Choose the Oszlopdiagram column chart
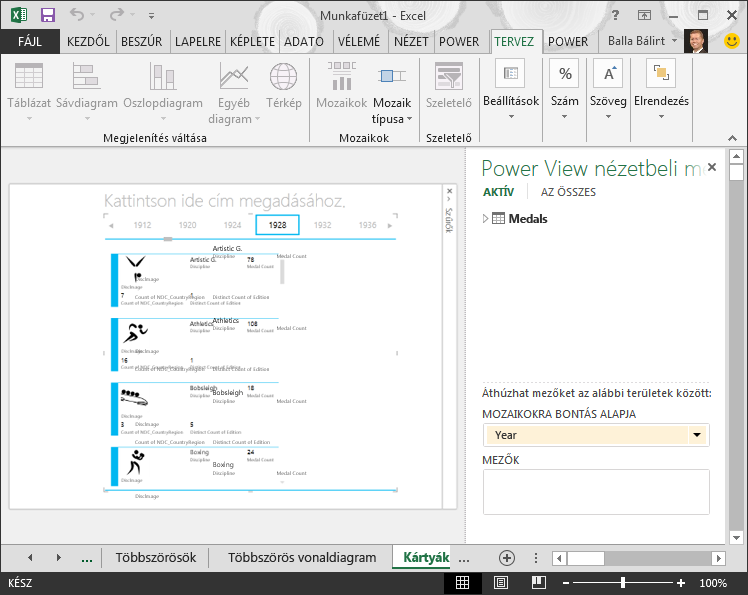This screenshot has height=595, width=748. 163,91
